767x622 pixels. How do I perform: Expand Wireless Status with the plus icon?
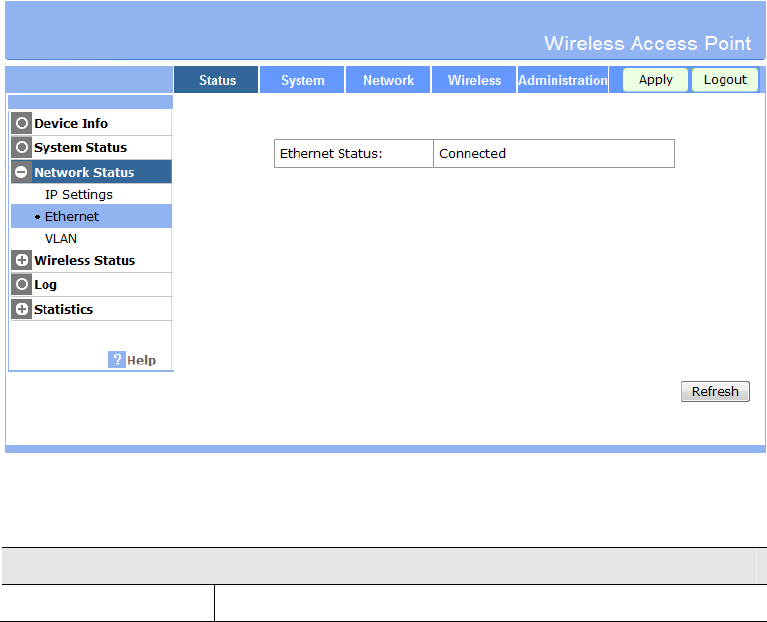click(x=22, y=260)
